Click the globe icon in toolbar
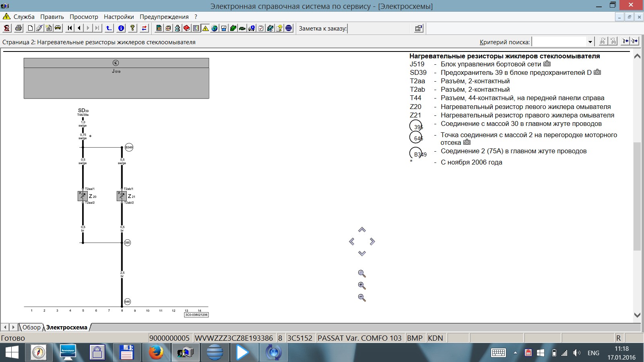The width and height of the screenshot is (644, 362). (215, 28)
